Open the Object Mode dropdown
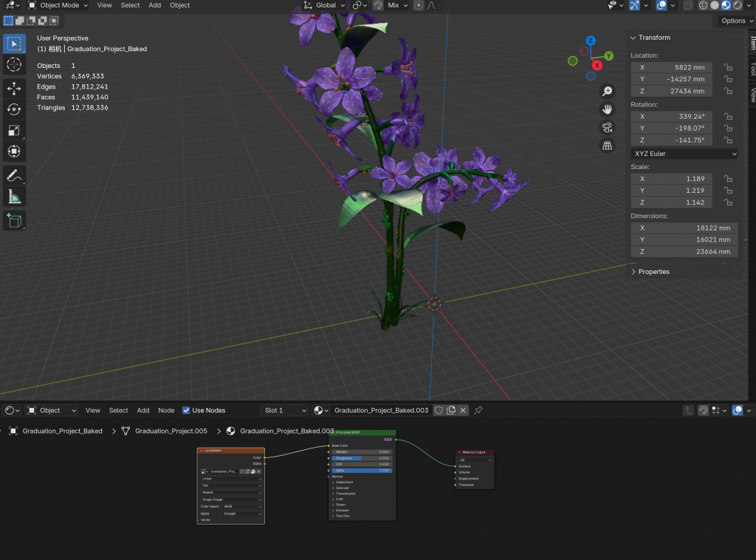This screenshot has height=560, width=756. coord(58,5)
